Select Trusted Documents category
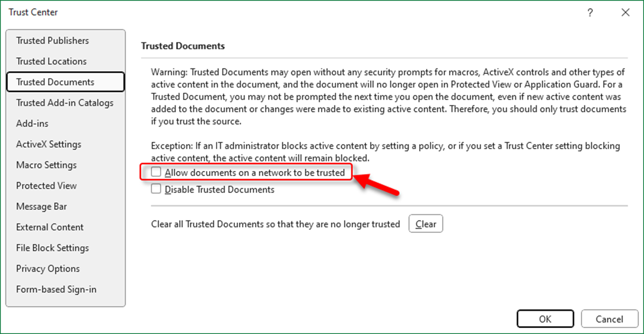Screen dimensions: 644x334 [x=55, y=82]
